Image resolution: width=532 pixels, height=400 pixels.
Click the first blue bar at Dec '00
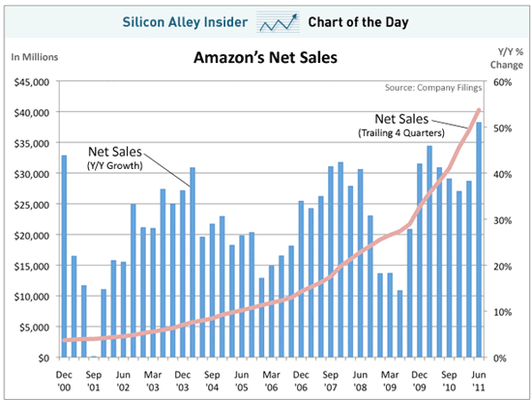(64, 256)
